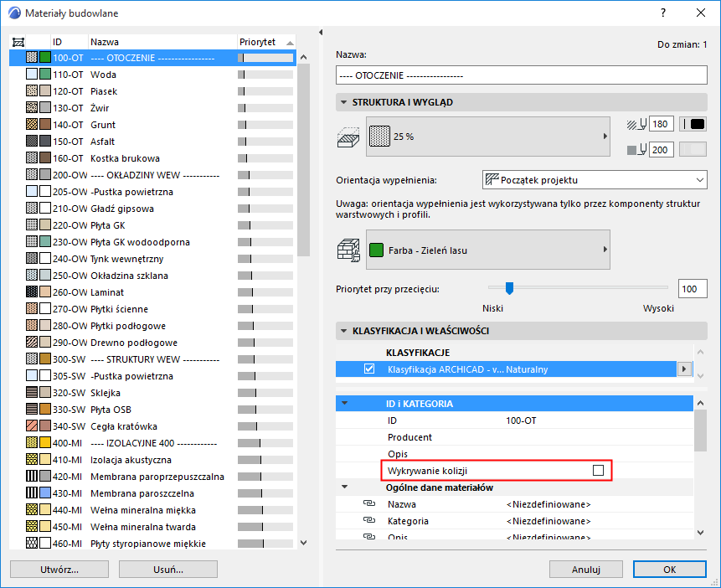Collapse the STRUKTURA I WYGLĄD section
This screenshot has height=588, width=721.
point(344,101)
